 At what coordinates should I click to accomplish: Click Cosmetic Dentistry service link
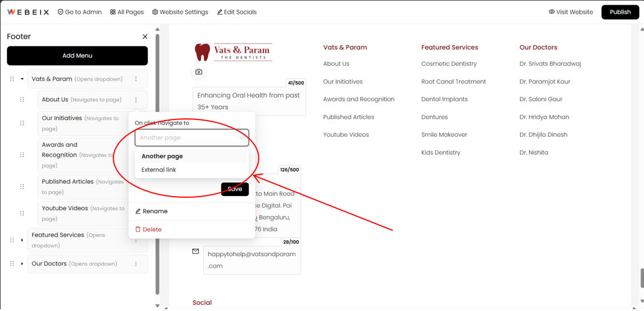(449, 63)
